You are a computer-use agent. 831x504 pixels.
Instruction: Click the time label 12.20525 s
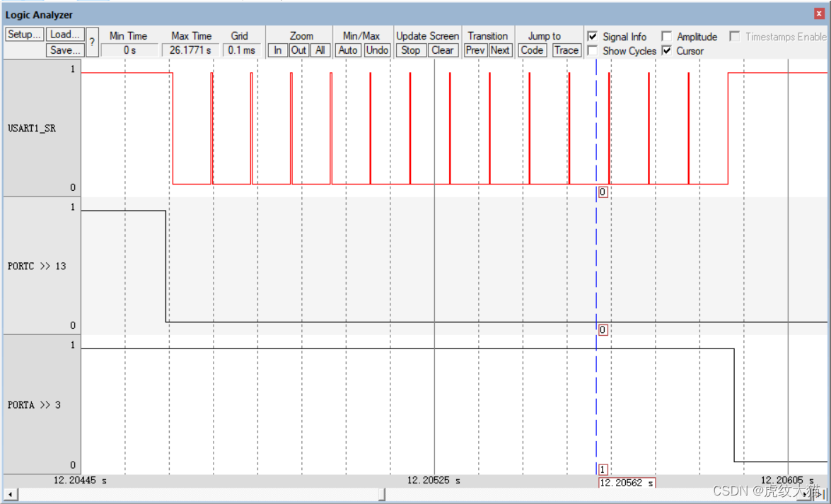pyautogui.click(x=434, y=481)
